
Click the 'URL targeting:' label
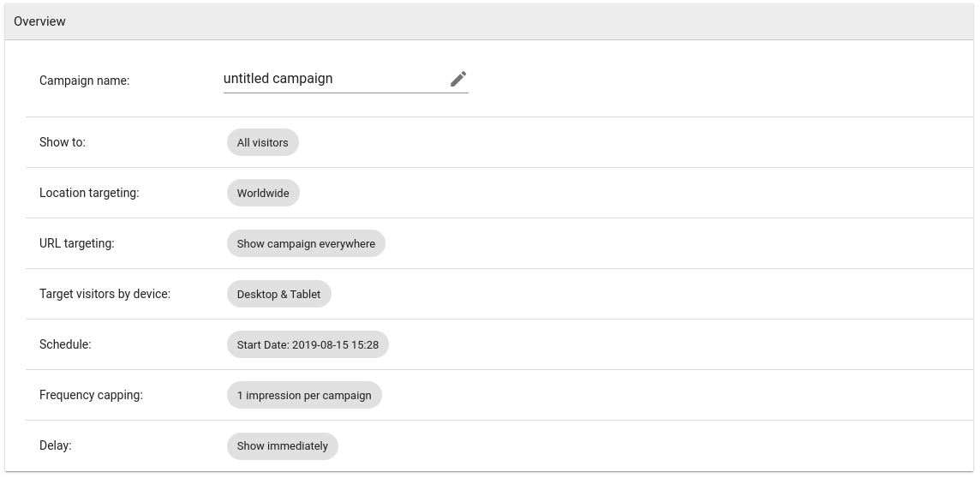coord(77,243)
